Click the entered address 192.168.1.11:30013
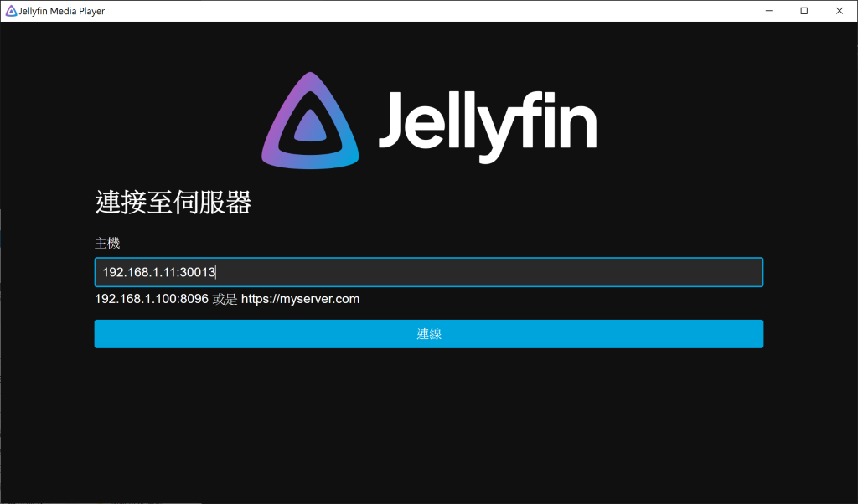Screen dimensions: 858x504 (x=159, y=272)
